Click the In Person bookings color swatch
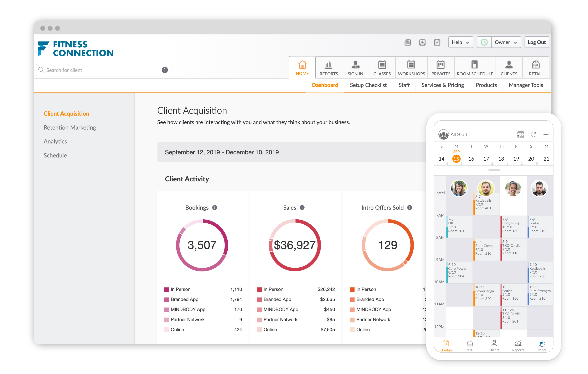Viewport: 588px width, 374px height. [x=167, y=290]
